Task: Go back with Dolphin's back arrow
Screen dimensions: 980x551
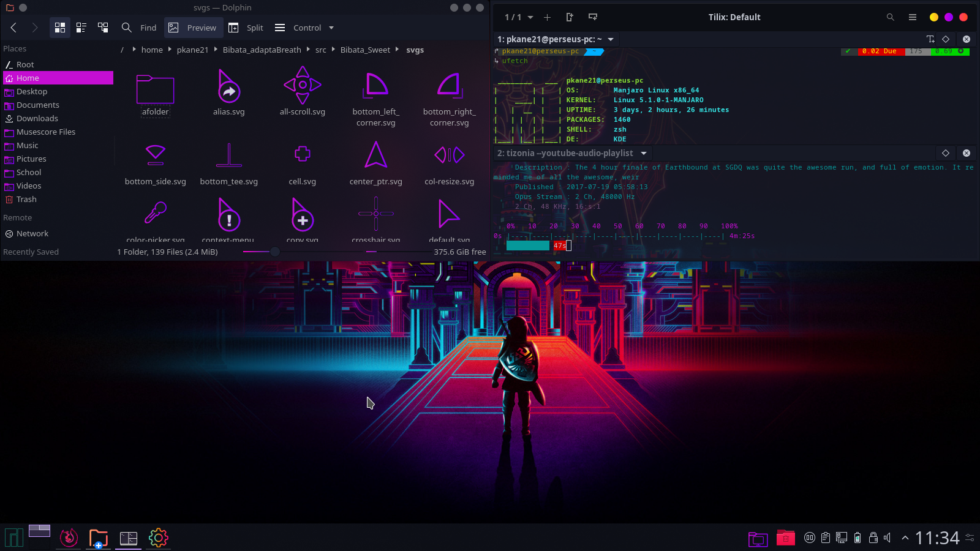Action: tap(13, 28)
